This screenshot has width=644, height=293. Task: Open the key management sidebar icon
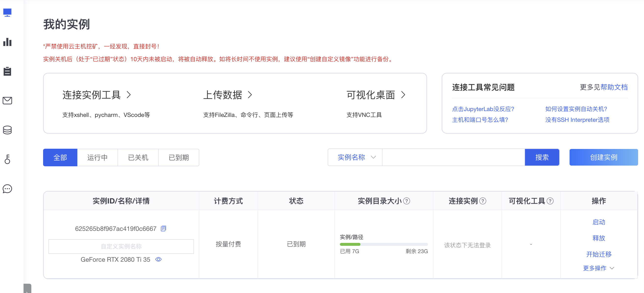[x=7, y=159]
